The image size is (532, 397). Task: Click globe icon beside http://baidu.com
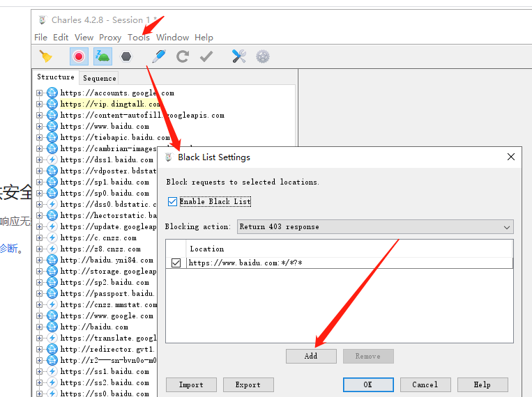52,327
